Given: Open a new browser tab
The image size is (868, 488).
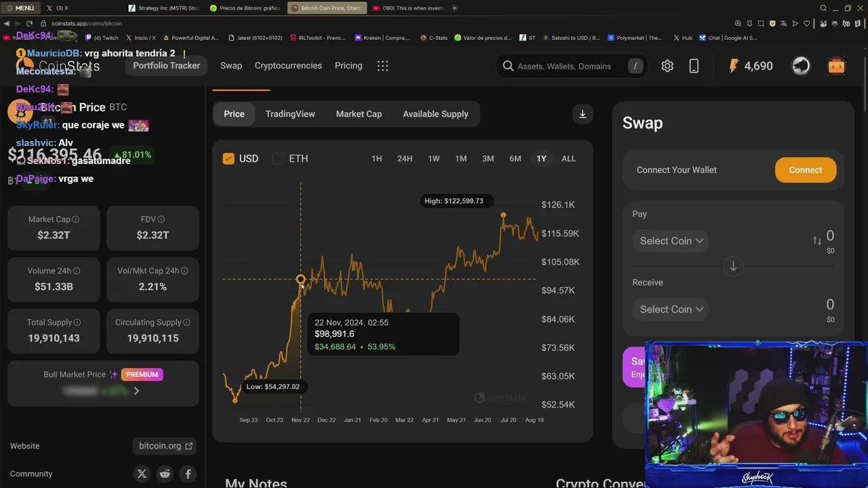Looking at the screenshot, I should 454,8.
